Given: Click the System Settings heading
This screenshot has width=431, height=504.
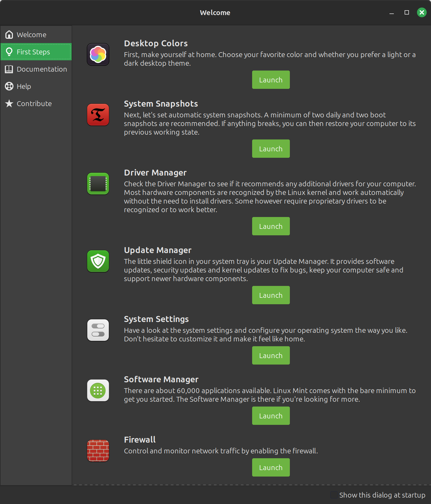Looking at the screenshot, I should (156, 319).
